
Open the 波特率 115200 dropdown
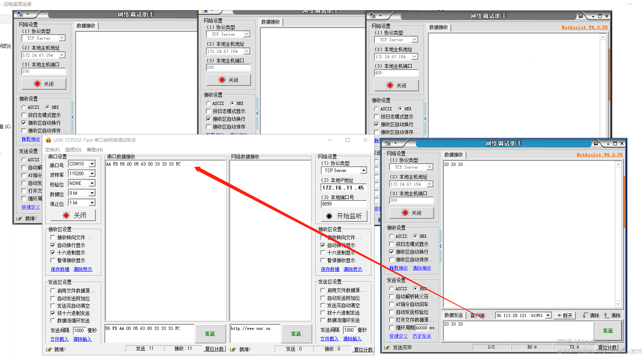click(x=92, y=174)
